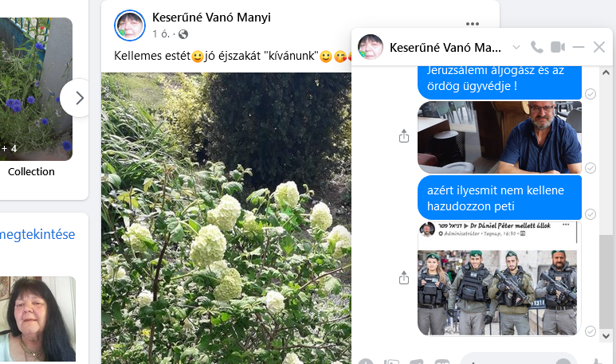The image size is (616, 364).
Task: Click the chat scrollbar down arrow
Action: coord(606,336)
